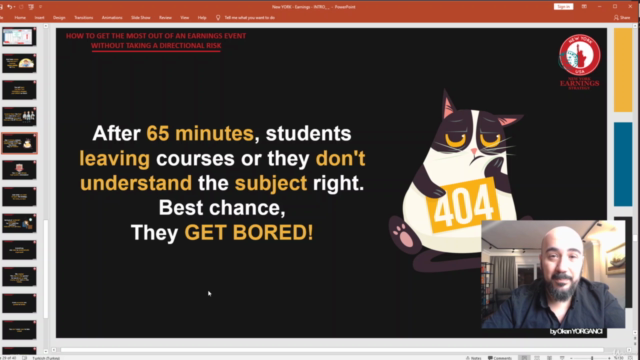Click the Undo icon in Quick Access Toolbar

coord(9,7)
